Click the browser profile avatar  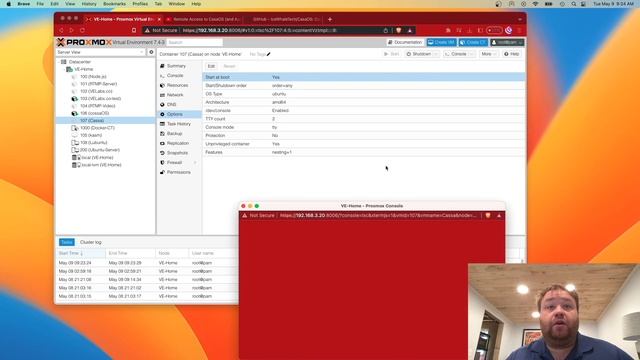[509, 30]
